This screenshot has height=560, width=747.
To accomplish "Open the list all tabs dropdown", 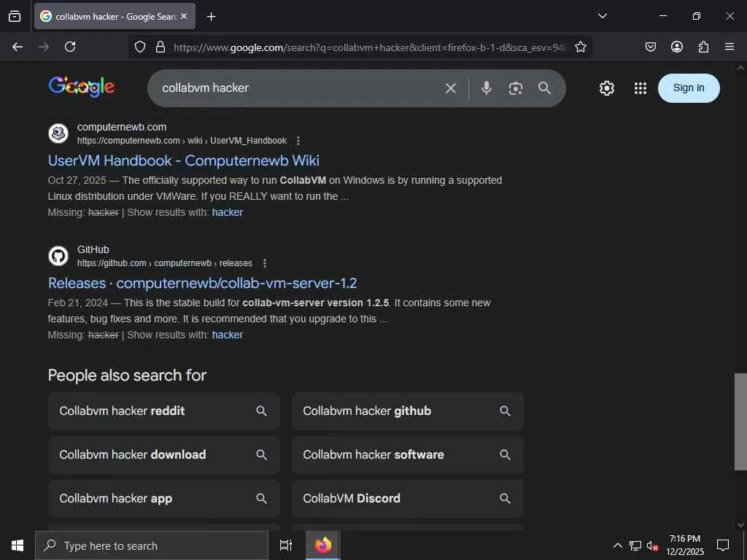I will (602, 16).
